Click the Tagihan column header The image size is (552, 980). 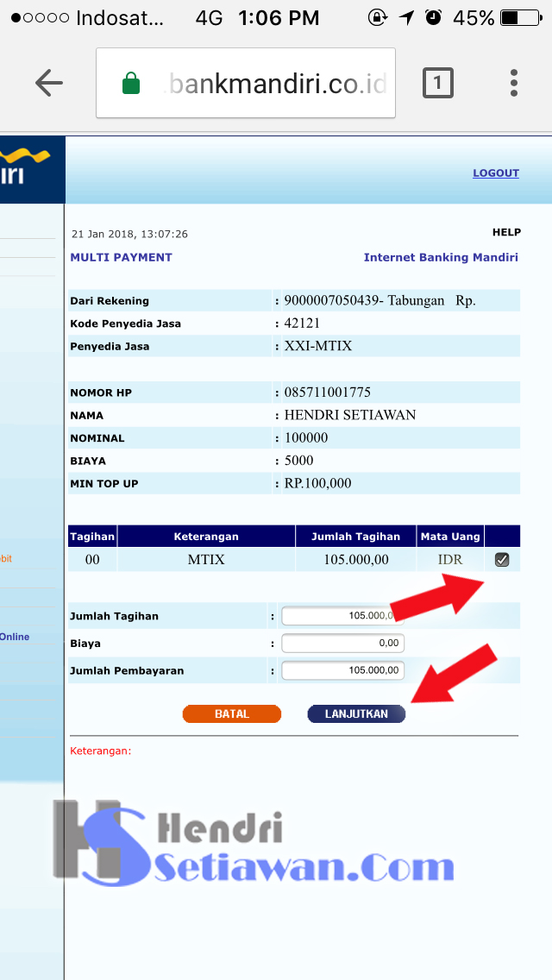point(92,537)
